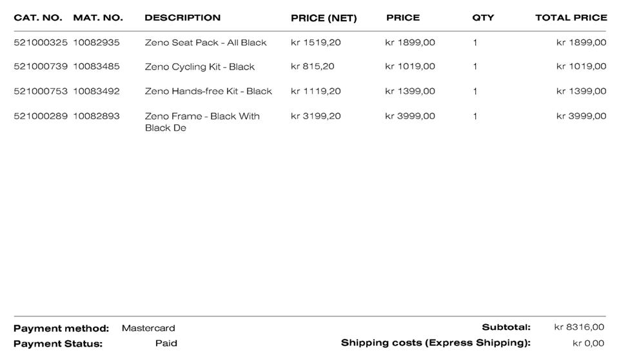The width and height of the screenshot is (619, 364).
Task: Click net price kr 1519,20
Action: (x=316, y=43)
